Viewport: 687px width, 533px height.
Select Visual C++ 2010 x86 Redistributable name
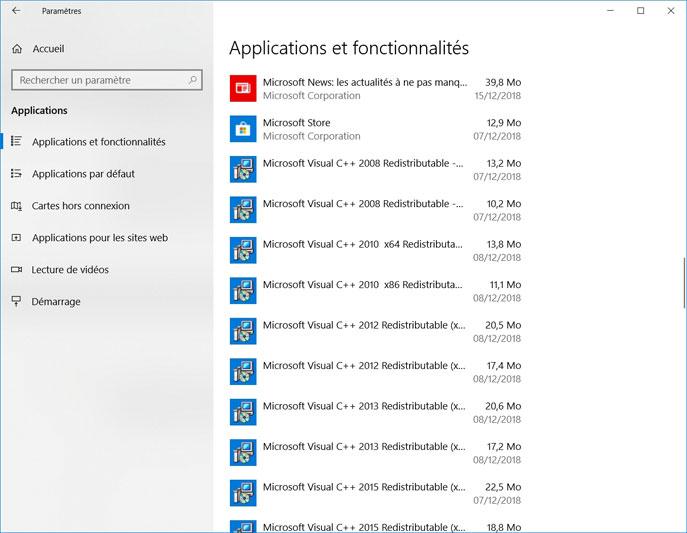click(x=362, y=285)
